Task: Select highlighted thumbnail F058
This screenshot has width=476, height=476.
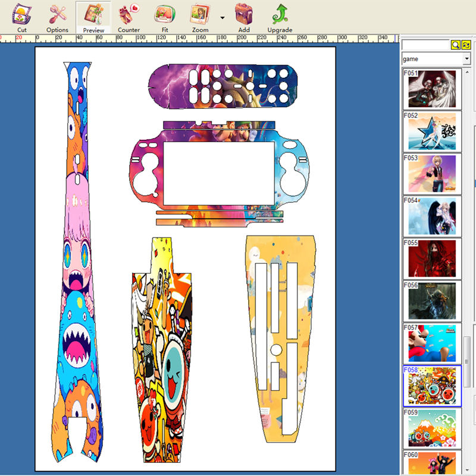Action: [432, 386]
